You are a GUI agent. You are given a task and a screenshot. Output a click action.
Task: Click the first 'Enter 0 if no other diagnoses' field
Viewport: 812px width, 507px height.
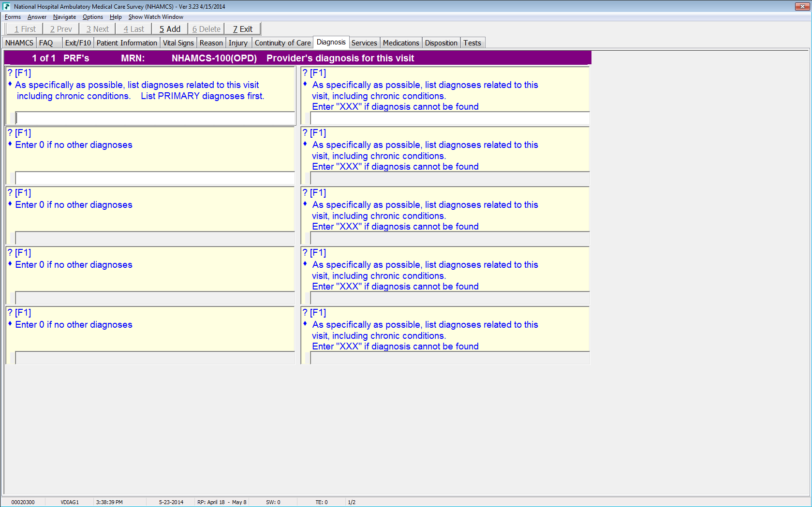coord(155,178)
